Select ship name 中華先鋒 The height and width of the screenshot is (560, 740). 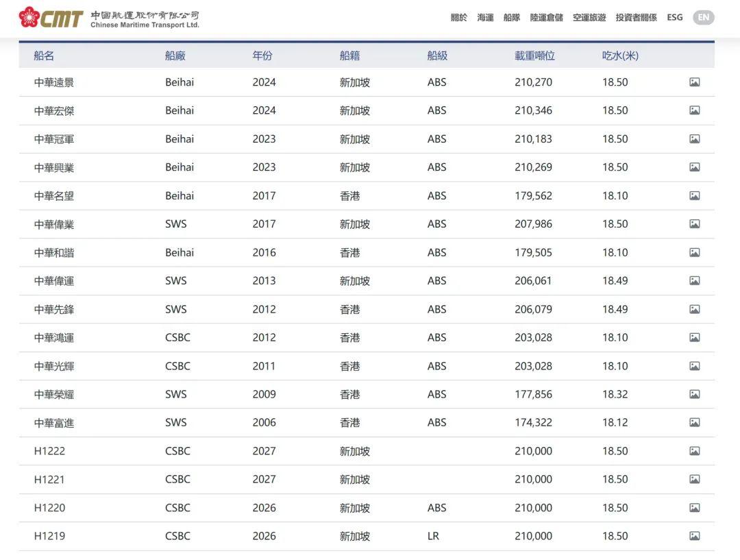point(54,309)
